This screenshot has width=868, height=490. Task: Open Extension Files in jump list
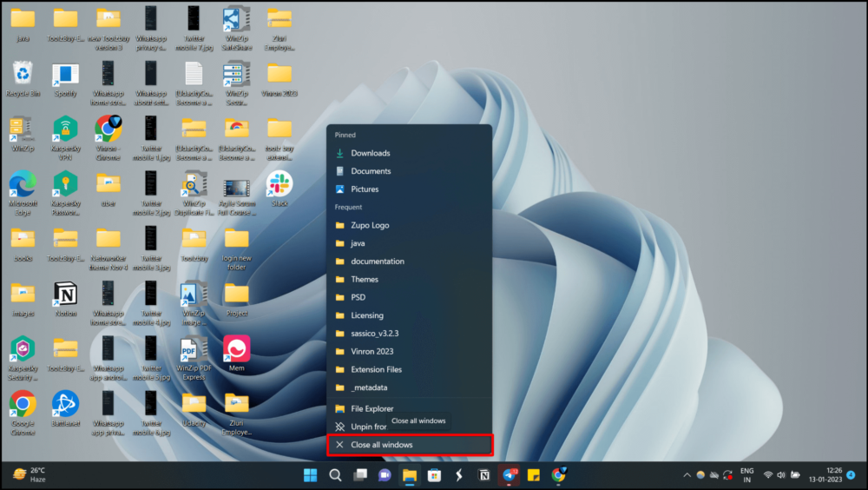409,369
